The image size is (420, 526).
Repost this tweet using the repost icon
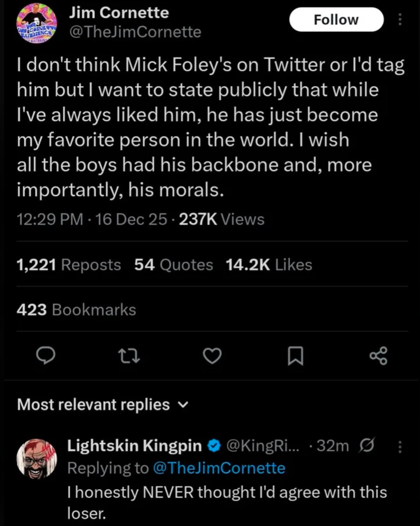click(x=129, y=356)
